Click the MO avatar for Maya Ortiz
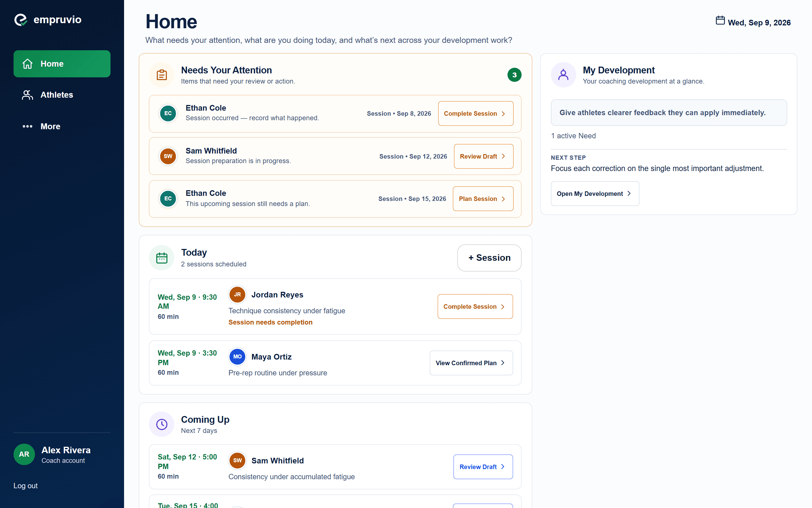This screenshot has width=812, height=508. coord(237,356)
